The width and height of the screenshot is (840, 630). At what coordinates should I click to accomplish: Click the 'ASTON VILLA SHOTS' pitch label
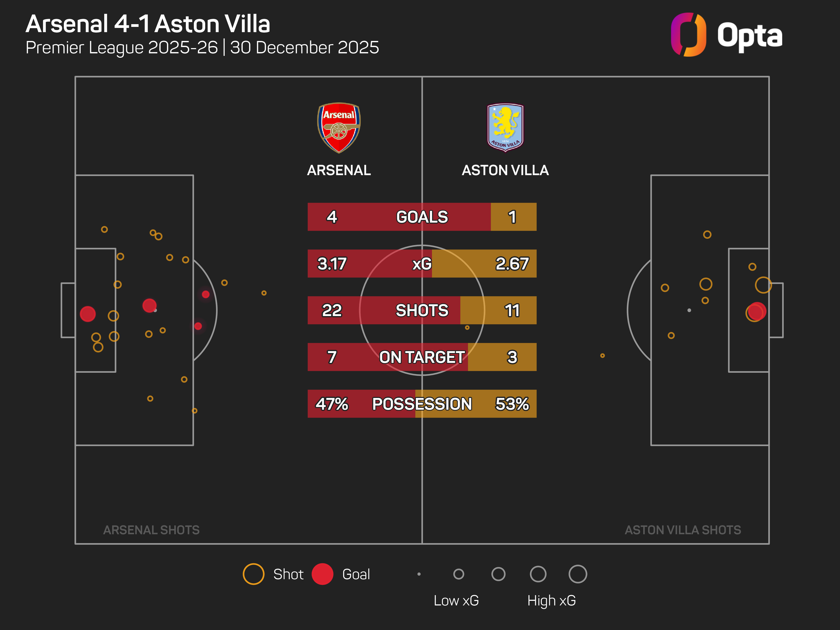682,530
